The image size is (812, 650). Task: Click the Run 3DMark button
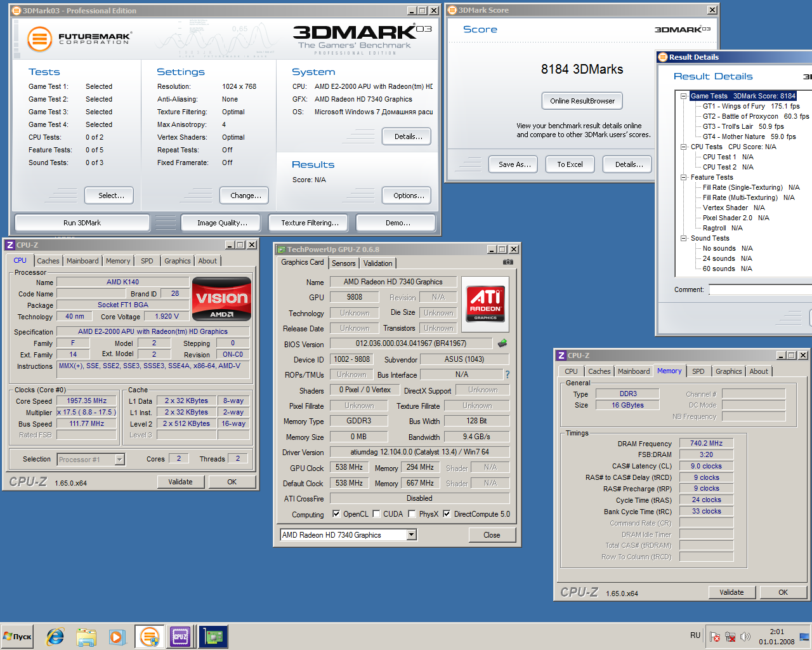82,223
